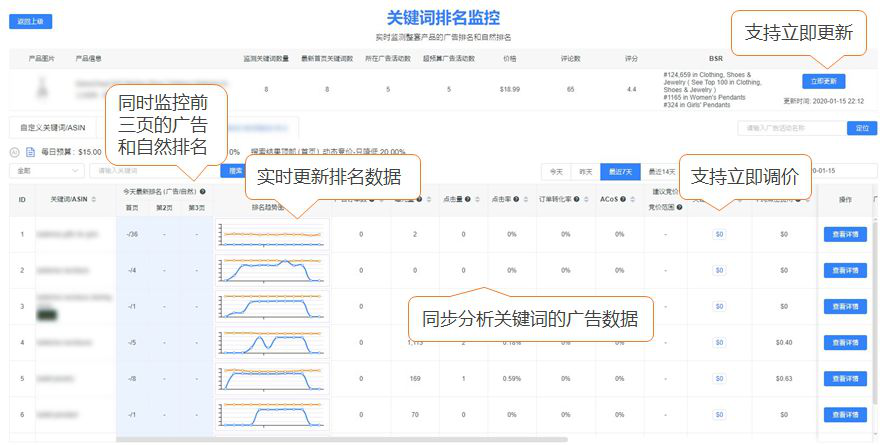
Task: Click the 169 impressions cell in row 5
Action: [x=415, y=379]
